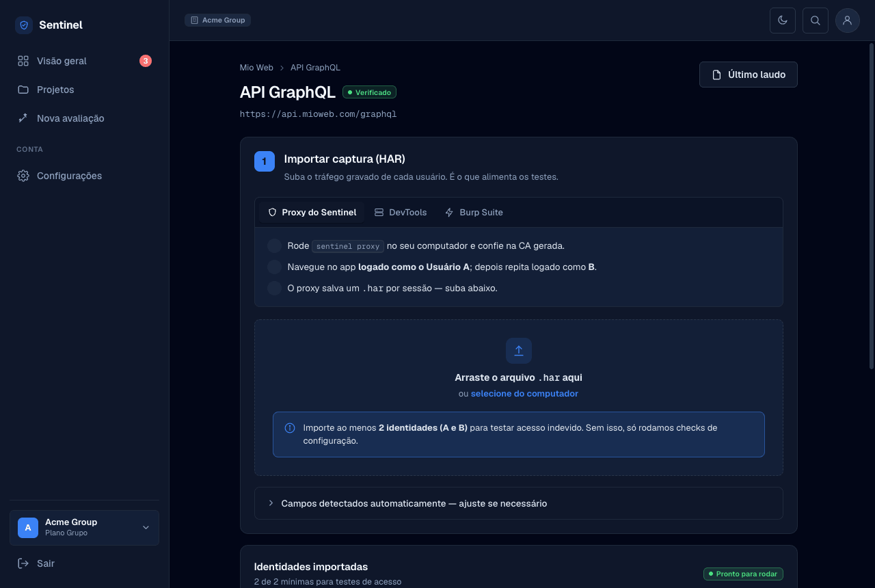Click the Plano Grupo label

point(66,533)
